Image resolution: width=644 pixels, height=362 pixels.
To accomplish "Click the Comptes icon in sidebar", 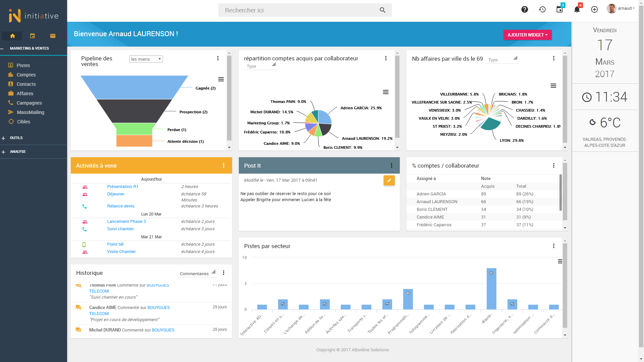I will point(11,74).
